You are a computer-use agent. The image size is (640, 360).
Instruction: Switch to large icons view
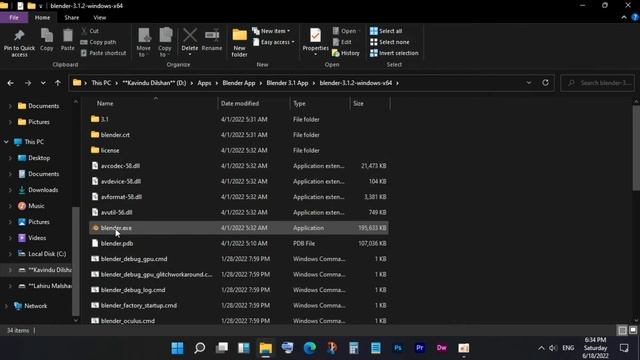coord(633,330)
